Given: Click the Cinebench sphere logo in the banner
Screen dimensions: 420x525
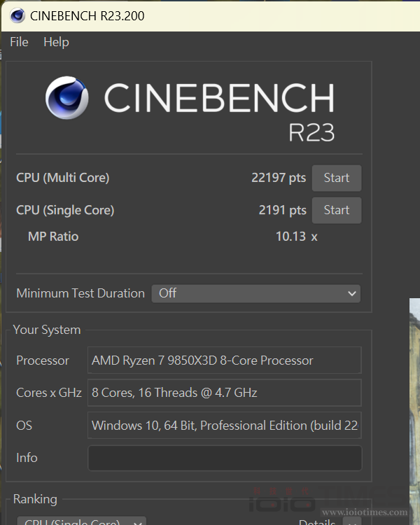Looking at the screenshot, I should [67, 98].
